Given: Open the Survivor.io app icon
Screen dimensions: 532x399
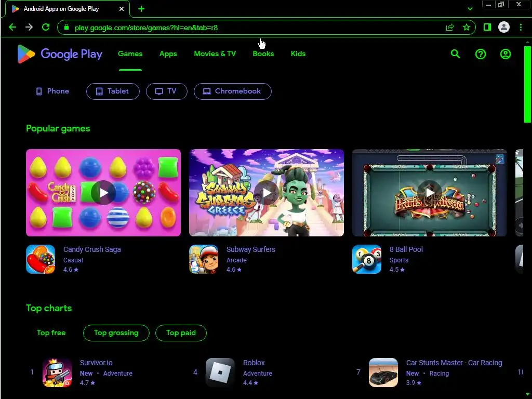Looking at the screenshot, I should click(x=57, y=373).
